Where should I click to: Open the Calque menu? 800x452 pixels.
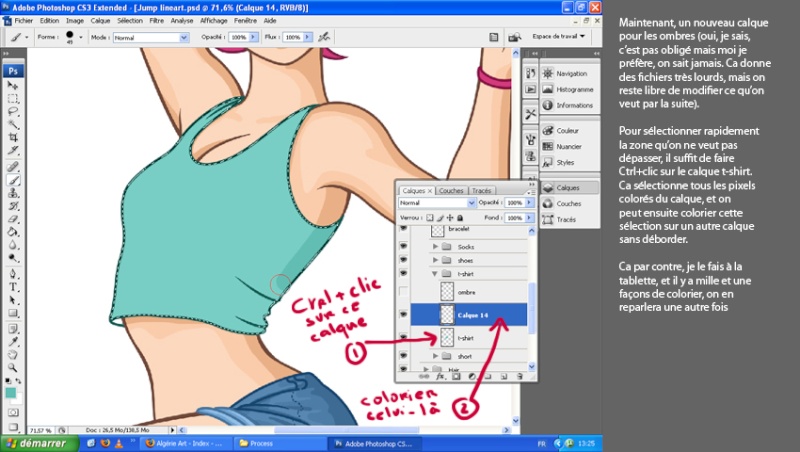[101, 21]
